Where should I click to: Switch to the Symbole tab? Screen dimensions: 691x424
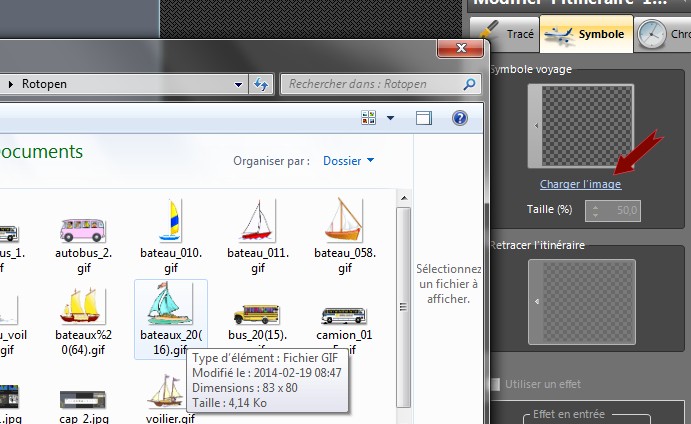[x=587, y=34]
